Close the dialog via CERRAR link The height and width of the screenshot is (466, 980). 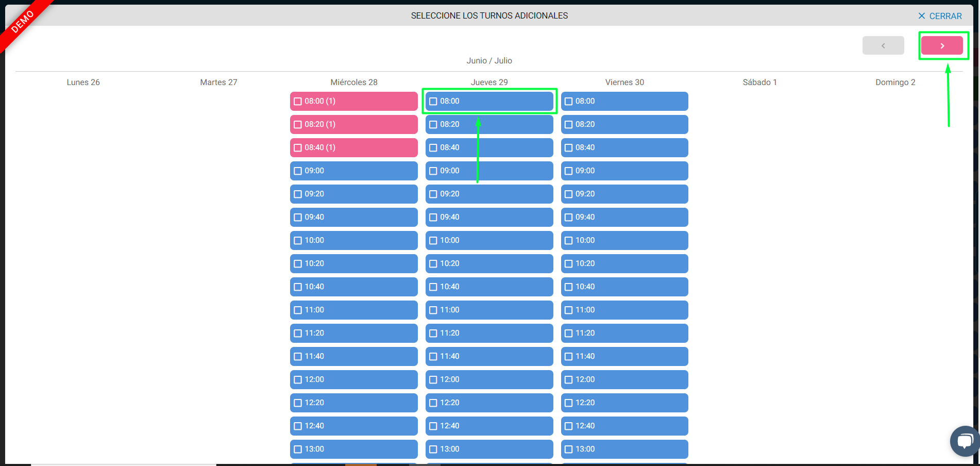(940, 16)
